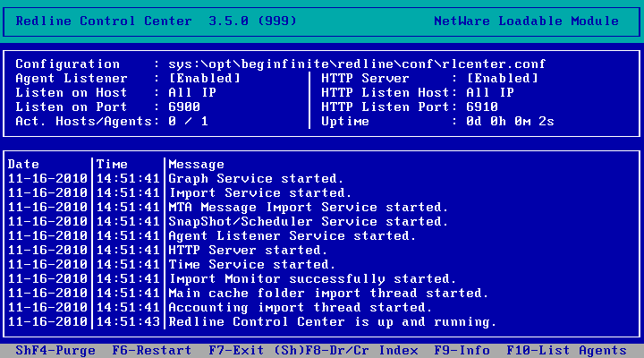Click the Redline Control Center 3.5.0 title

pos(156,21)
